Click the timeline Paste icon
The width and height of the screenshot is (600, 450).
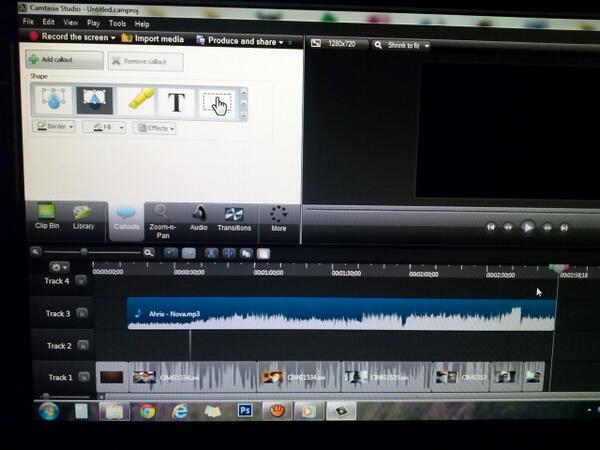click(263, 253)
